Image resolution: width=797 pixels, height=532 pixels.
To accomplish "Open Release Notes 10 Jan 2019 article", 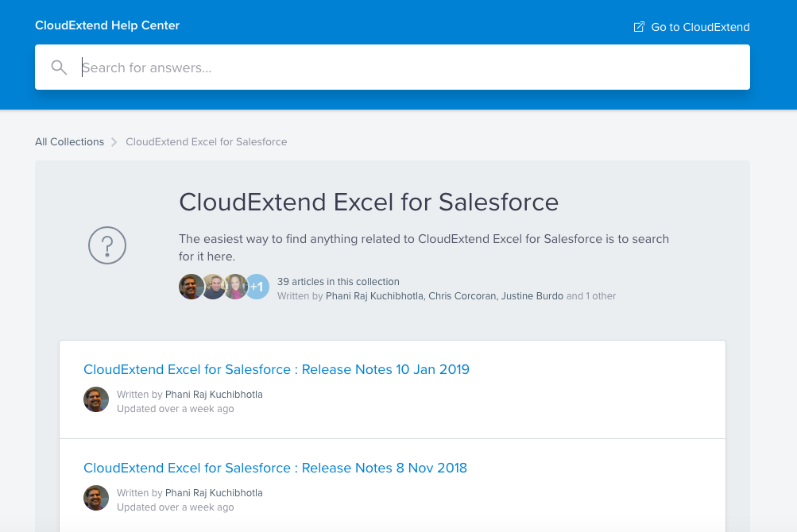I will (277, 369).
